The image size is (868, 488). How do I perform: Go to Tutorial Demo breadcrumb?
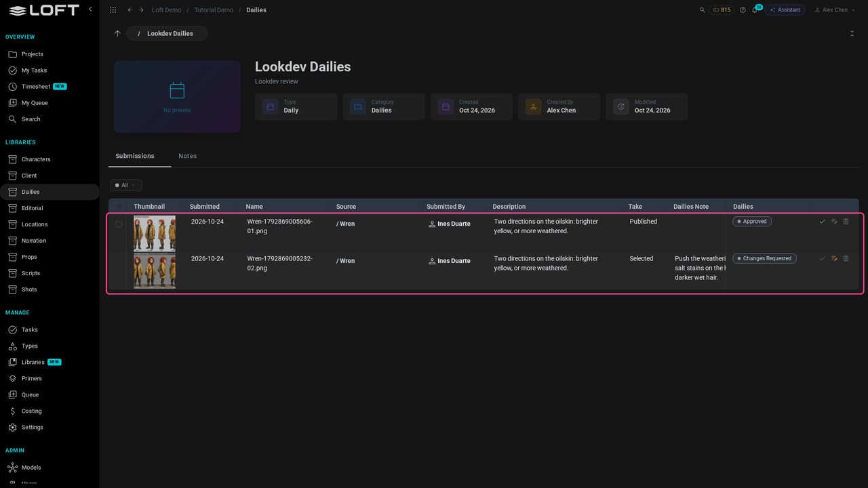[x=215, y=10]
